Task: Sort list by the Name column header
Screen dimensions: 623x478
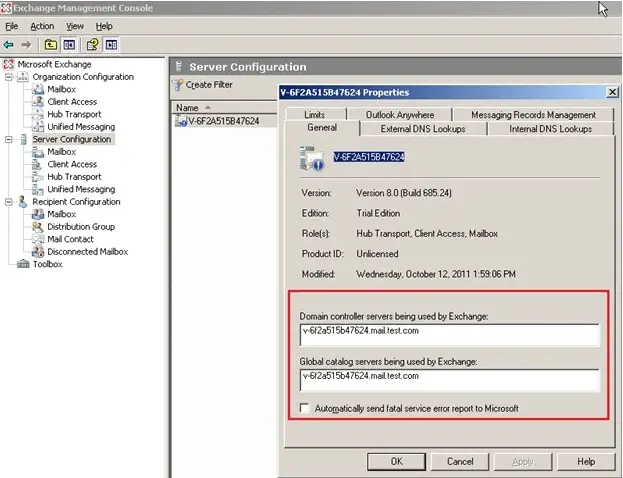Action: pos(224,108)
